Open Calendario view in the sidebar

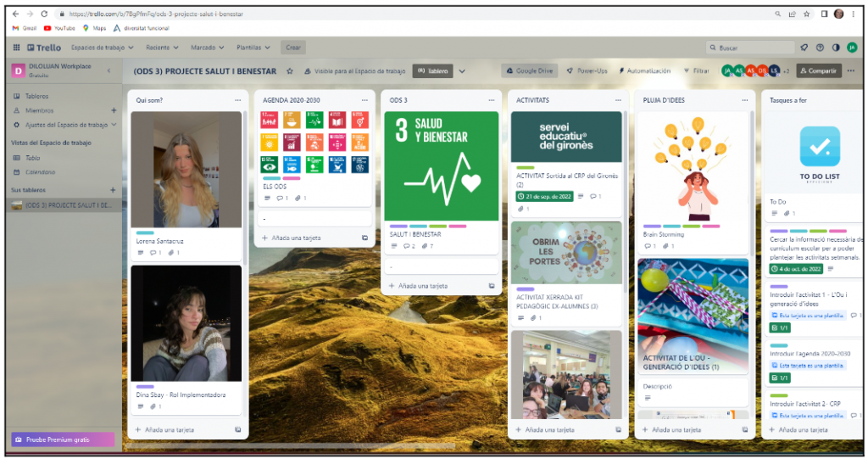(39, 171)
